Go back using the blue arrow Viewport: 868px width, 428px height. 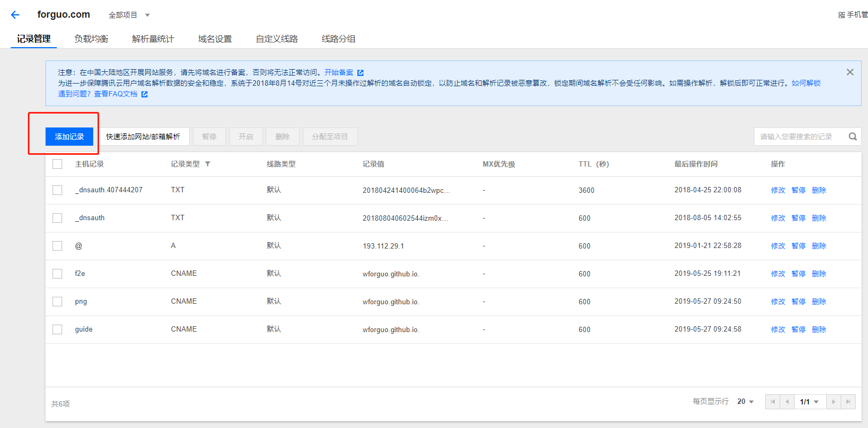(15, 15)
